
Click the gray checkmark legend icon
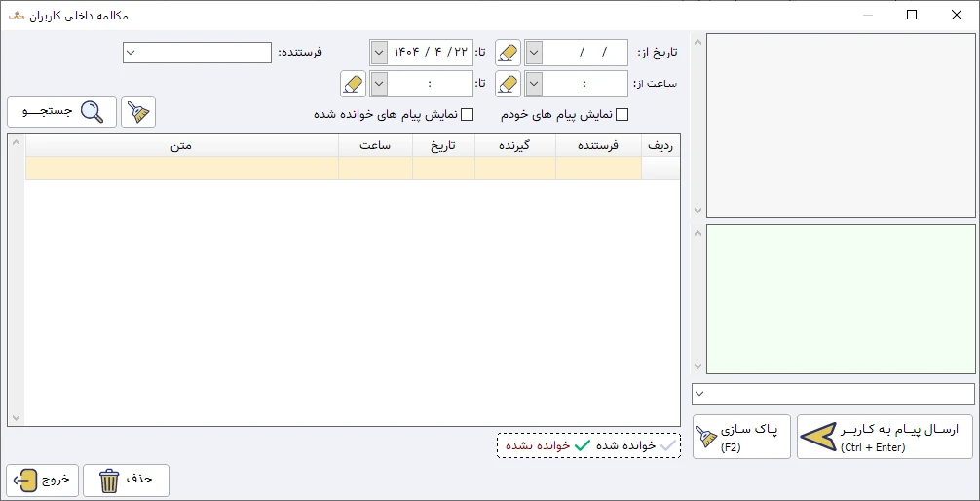pos(667,445)
